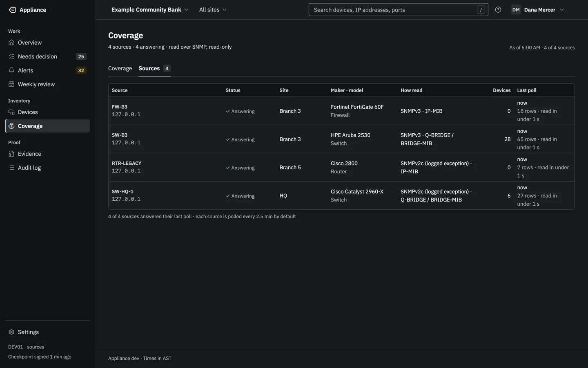Click the Evidence icon in sidebar

[x=11, y=154]
